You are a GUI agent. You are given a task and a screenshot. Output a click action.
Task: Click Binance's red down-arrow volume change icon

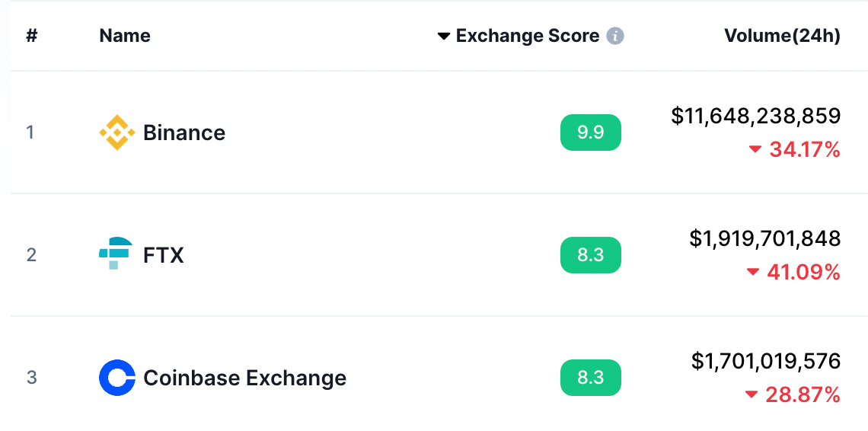click(x=755, y=149)
